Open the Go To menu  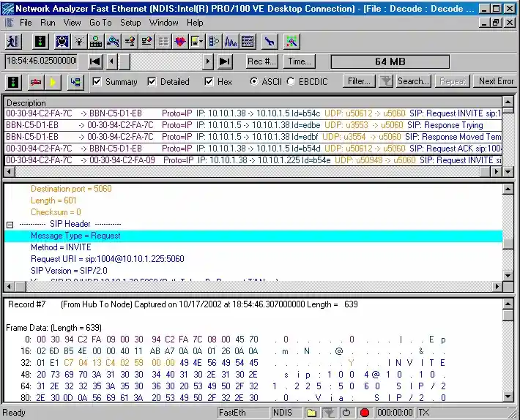[100, 23]
